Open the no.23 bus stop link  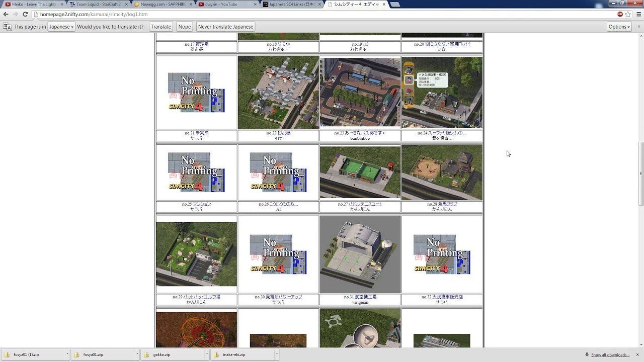click(365, 133)
